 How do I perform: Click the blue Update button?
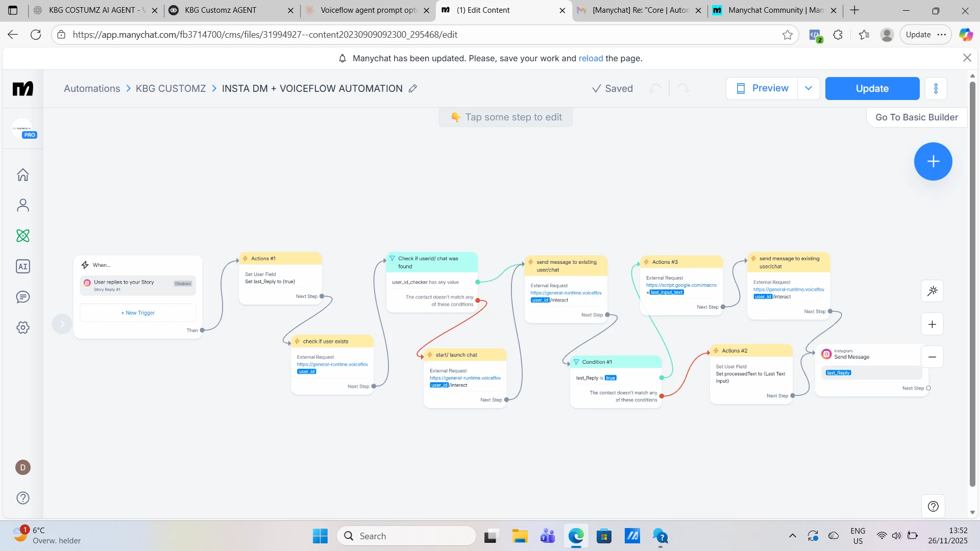click(872, 89)
